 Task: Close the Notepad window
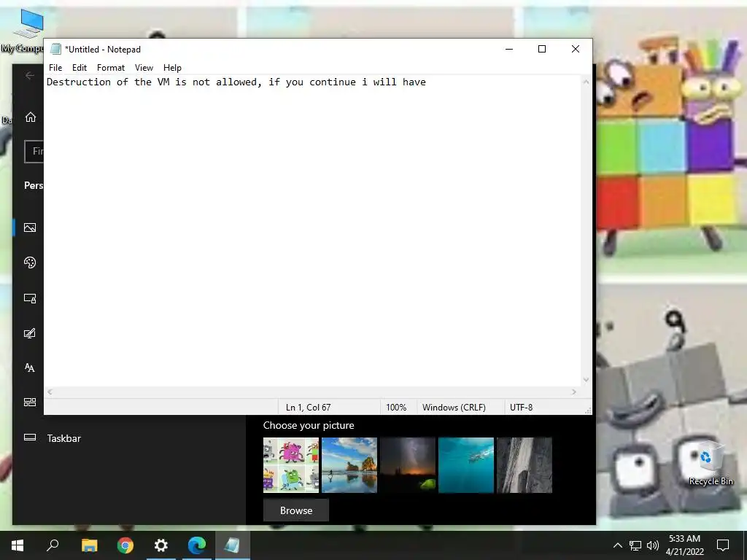click(576, 49)
